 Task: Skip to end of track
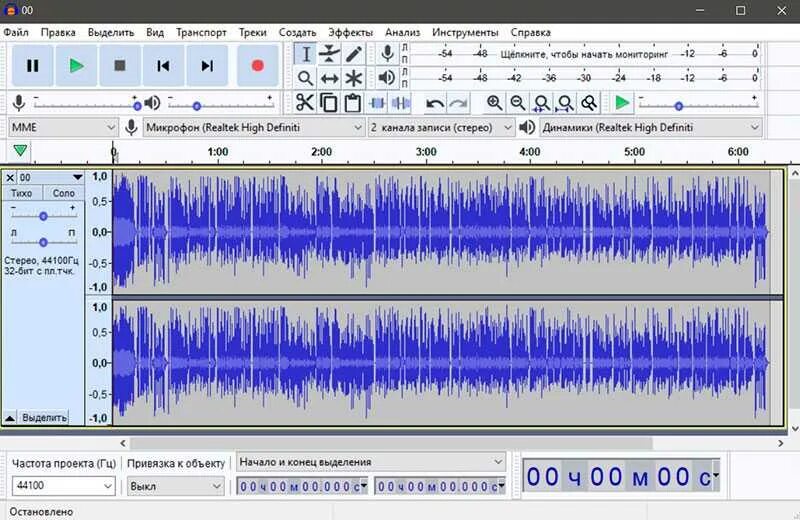click(x=207, y=65)
